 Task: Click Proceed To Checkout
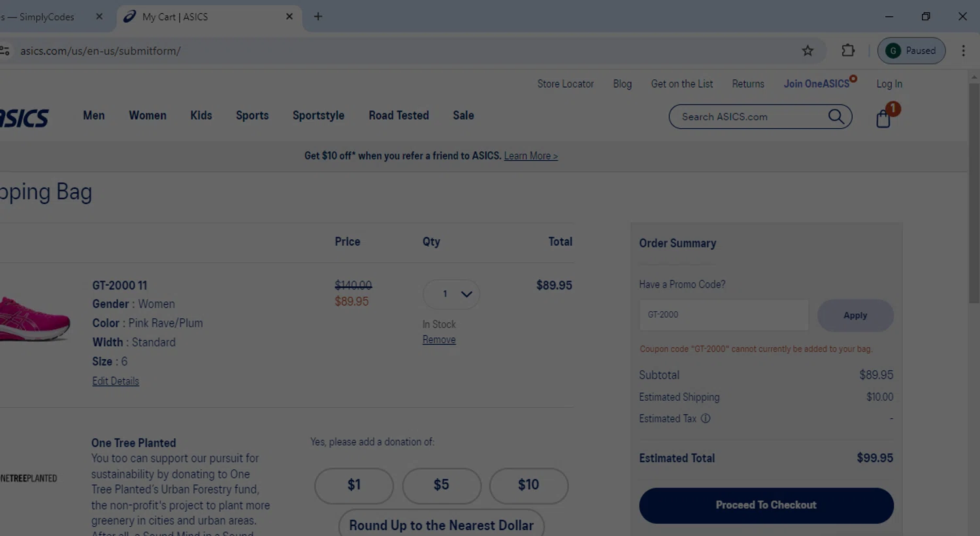(x=766, y=505)
